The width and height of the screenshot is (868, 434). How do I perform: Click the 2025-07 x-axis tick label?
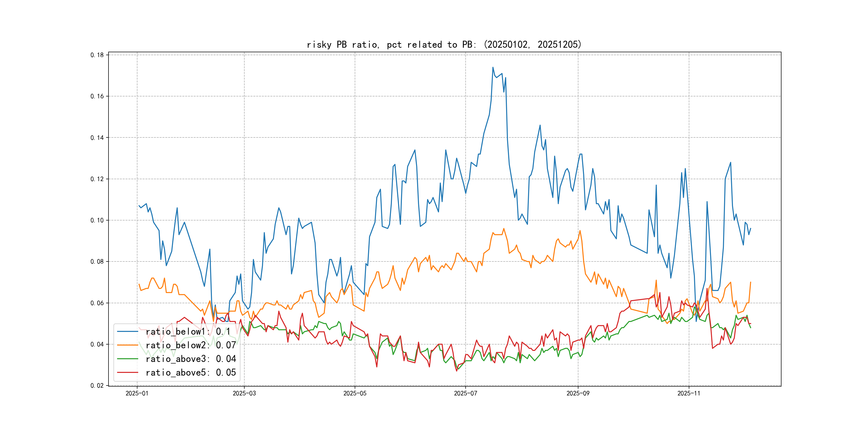(x=465, y=393)
